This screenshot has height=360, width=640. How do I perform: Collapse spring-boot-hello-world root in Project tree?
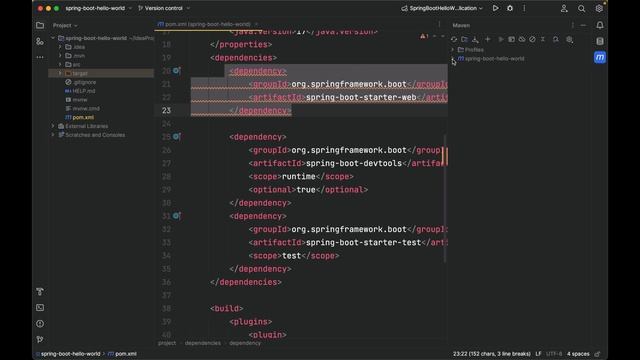[x=53, y=38]
